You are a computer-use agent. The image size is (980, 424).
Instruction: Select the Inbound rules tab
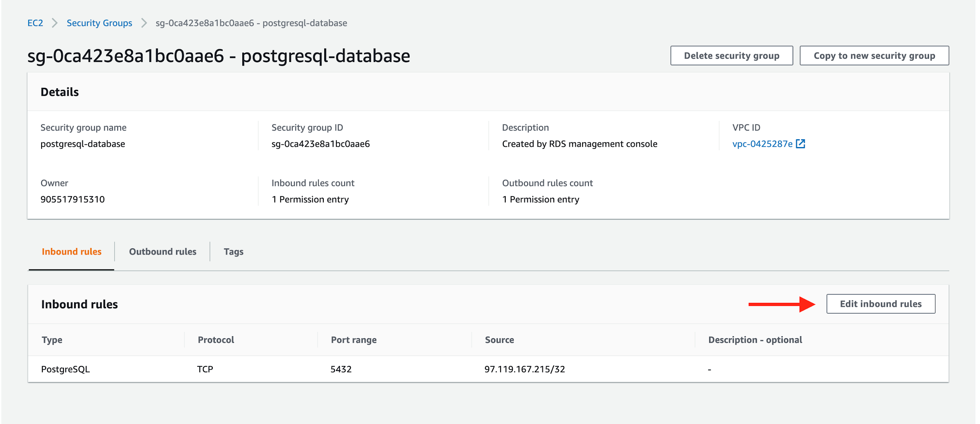[x=72, y=251]
